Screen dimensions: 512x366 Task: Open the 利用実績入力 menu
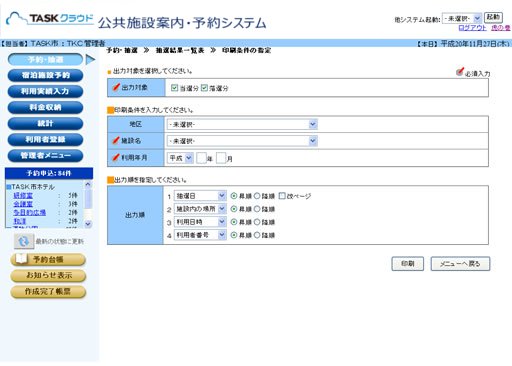[x=45, y=91]
